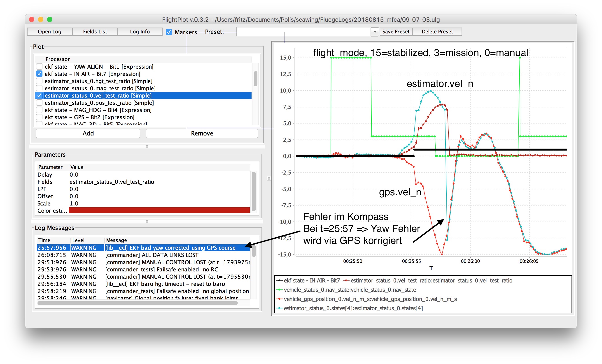Image resolution: width=602 pixels, height=364 pixels.
Task: Click splitter handle between Plot and Parameters
Action: [x=147, y=147]
